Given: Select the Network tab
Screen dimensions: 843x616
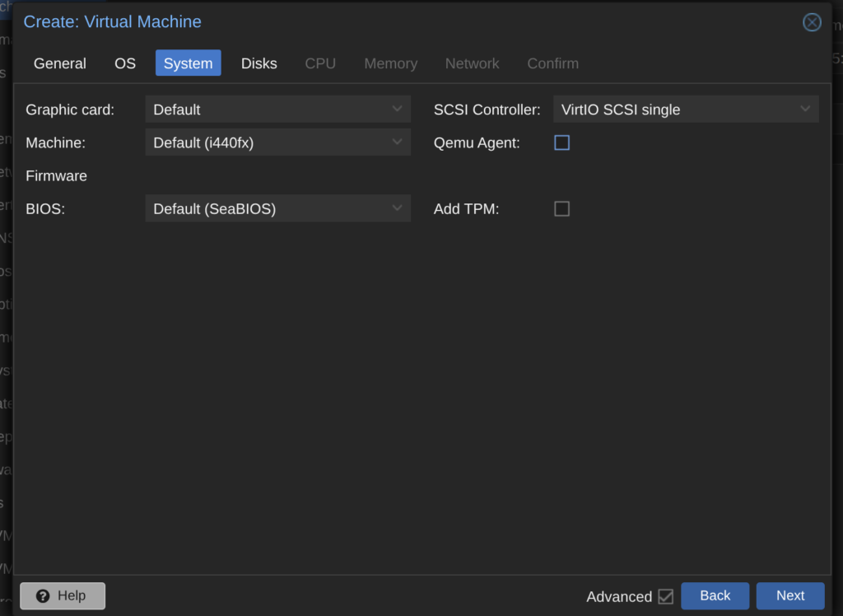Looking at the screenshot, I should click(472, 63).
